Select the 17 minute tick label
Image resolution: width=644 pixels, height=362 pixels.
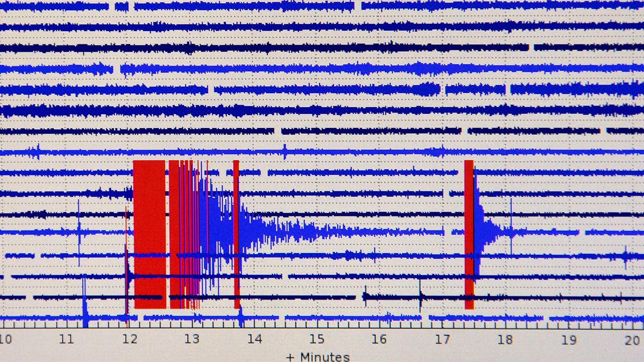442,339
